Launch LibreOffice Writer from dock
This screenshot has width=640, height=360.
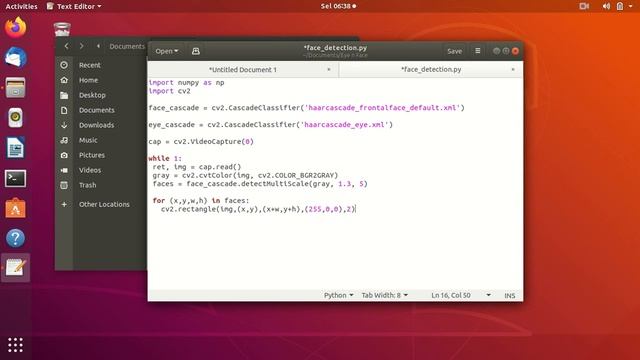pos(16,148)
